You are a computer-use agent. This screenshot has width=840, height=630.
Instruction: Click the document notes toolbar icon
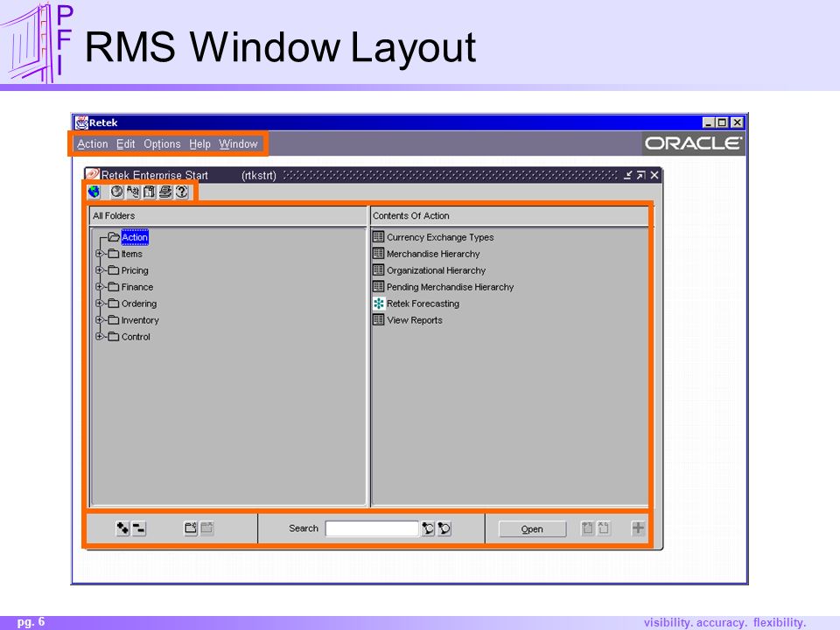click(x=149, y=192)
